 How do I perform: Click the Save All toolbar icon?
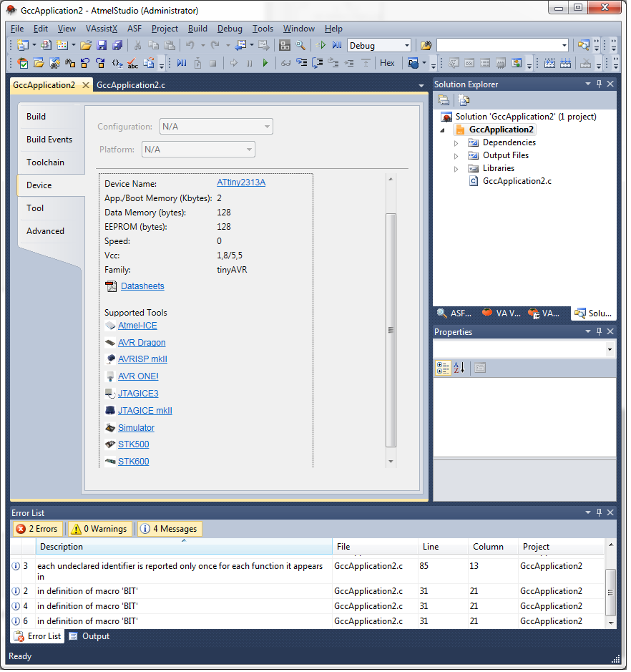117,45
